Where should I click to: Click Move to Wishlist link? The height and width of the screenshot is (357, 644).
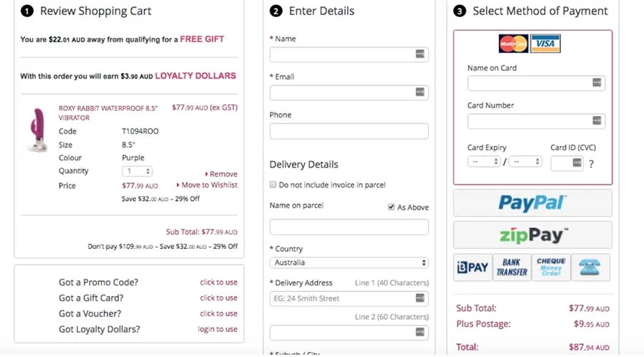tap(207, 185)
